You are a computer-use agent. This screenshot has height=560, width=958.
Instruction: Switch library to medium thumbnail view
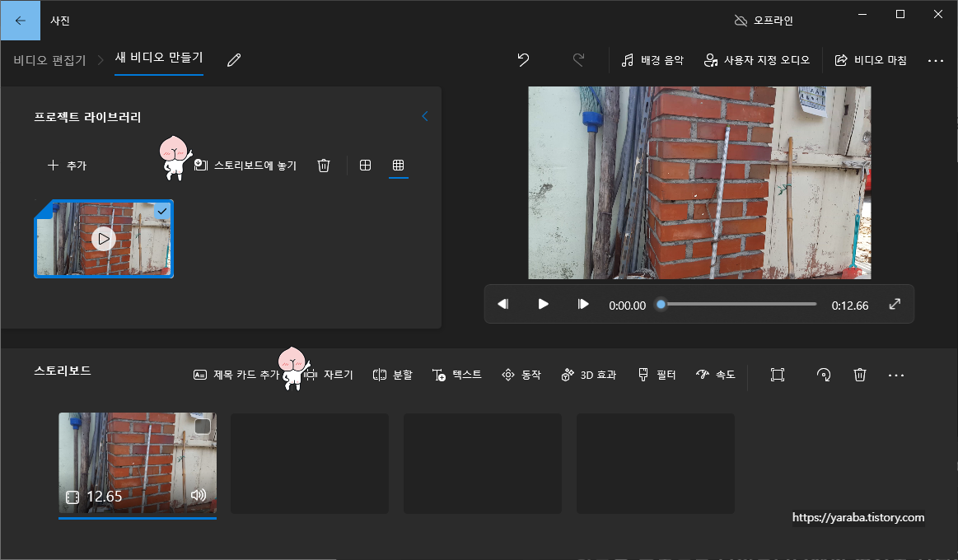[x=366, y=166]
